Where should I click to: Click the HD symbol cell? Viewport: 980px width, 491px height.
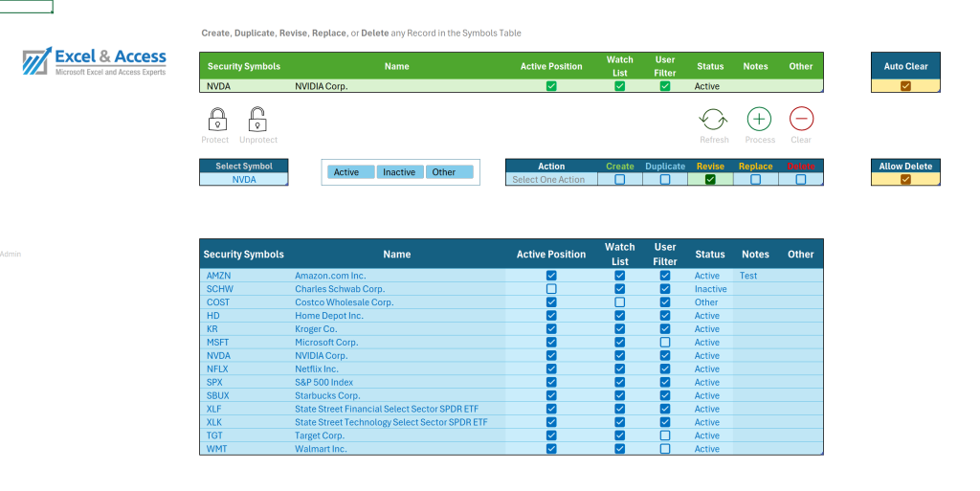[x=244, y=316]
